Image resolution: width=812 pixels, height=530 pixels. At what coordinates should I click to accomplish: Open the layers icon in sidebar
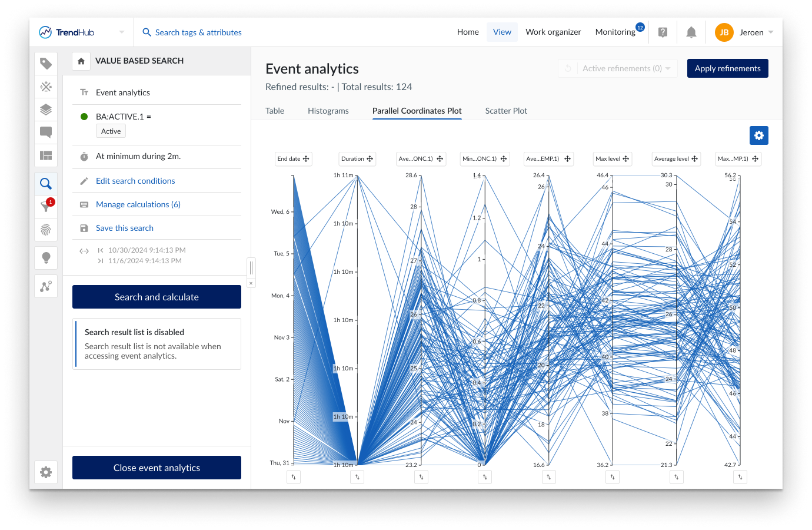[46, 110]
